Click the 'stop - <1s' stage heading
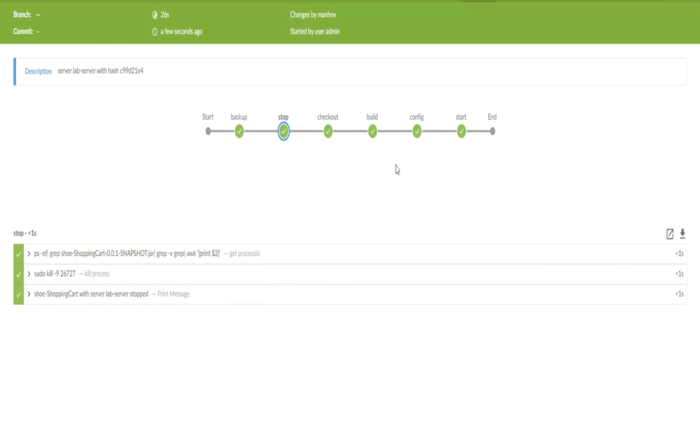The width and height of the screenshot is (700, 438). 25,233
